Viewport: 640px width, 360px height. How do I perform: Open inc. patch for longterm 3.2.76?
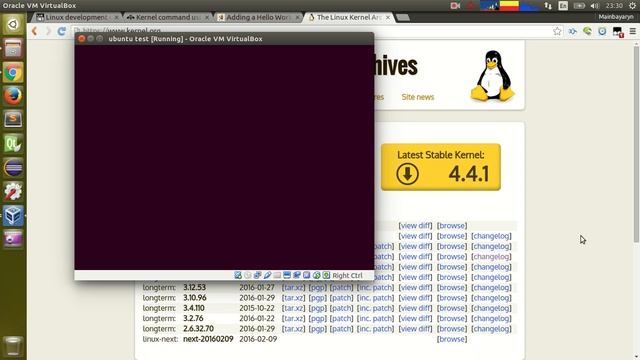(x=376, y=318)
